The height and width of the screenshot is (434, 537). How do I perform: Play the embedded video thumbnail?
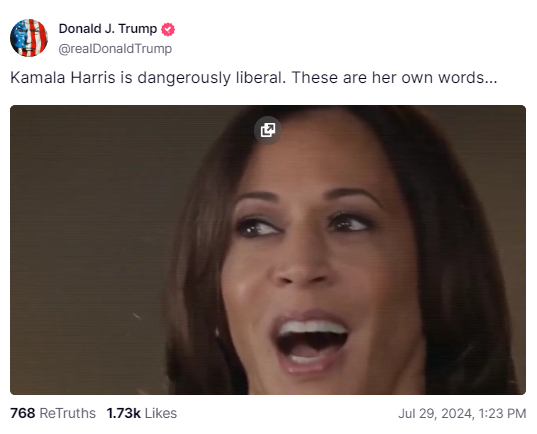pos(268,250)
